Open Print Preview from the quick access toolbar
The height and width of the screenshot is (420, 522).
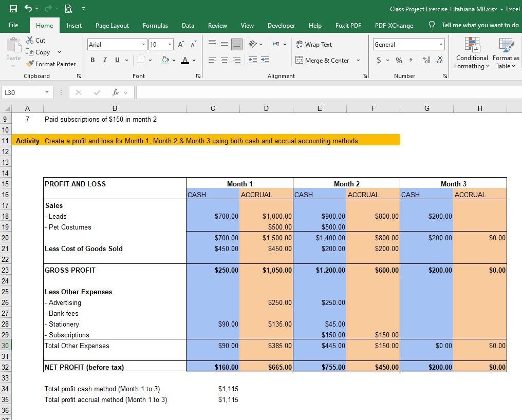tap(68, 9)
